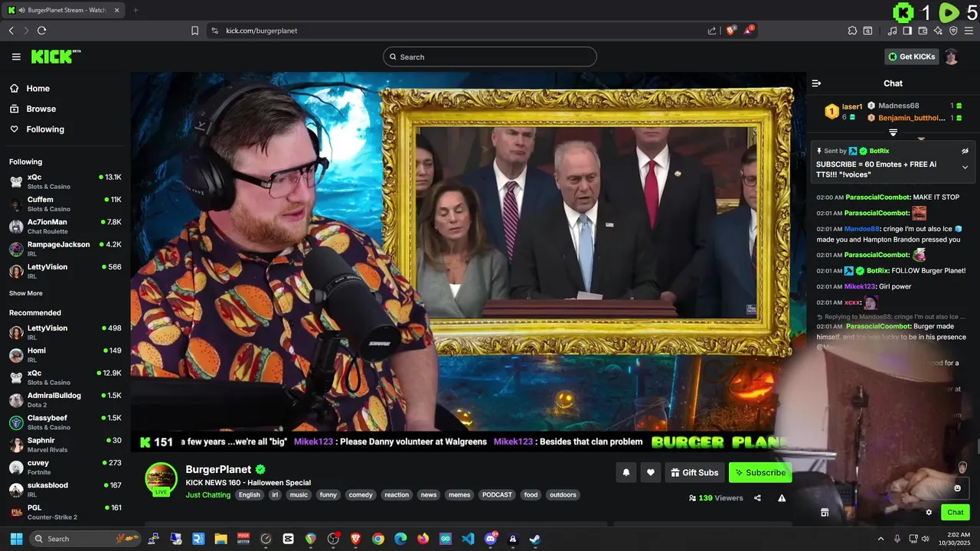The image size is (980, 551).
Task: Click the green Subscribe button
Action: [760, 473]
